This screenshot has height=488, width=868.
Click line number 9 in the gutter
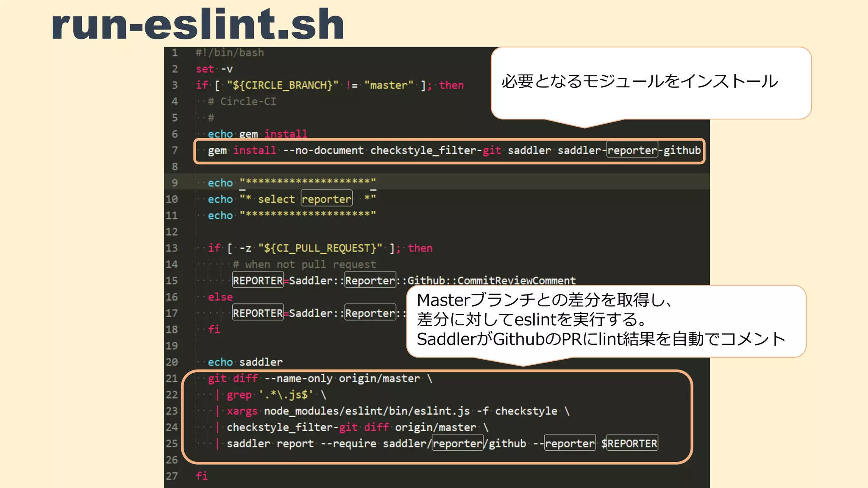pyautogui.click(x=175, y=183)
